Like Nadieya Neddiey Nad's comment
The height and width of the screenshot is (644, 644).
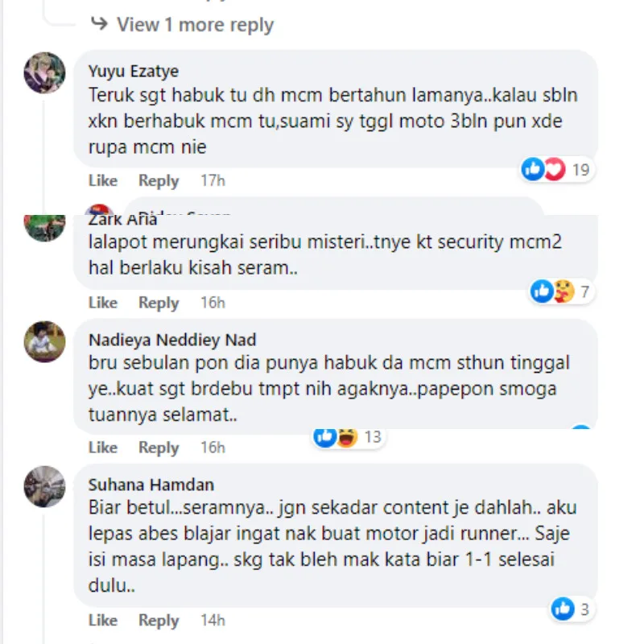click(x=103, y=448)
